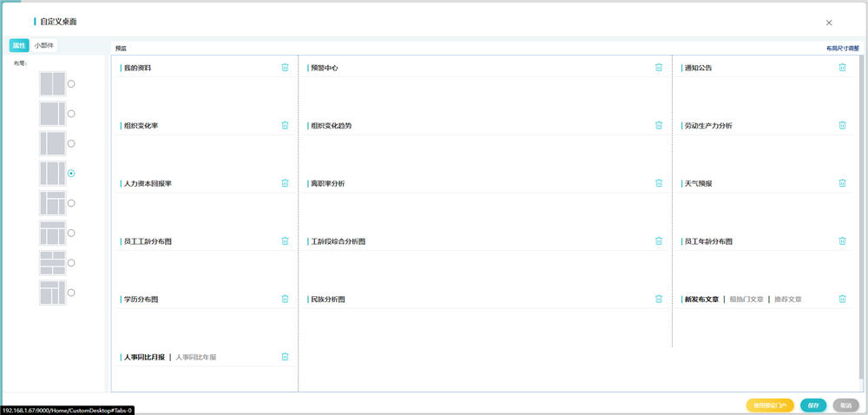Switch to the 小部件 tab

44,45
